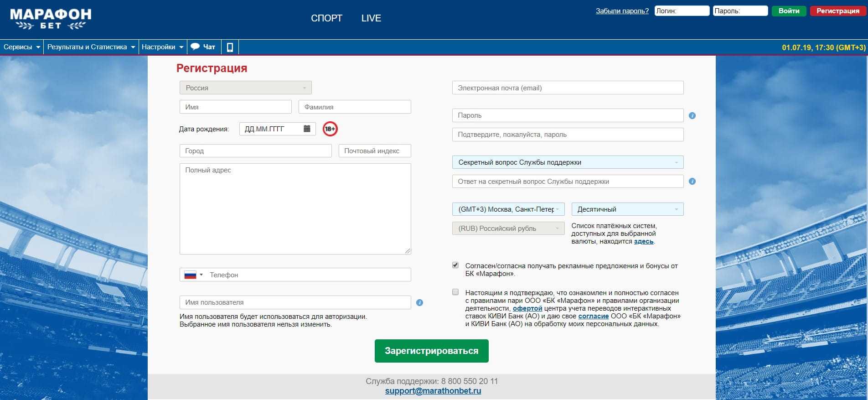This screenshot has height=400, width=868.
Task: Open the odds format dropdown Десятичный
Action: pos(627,209)
